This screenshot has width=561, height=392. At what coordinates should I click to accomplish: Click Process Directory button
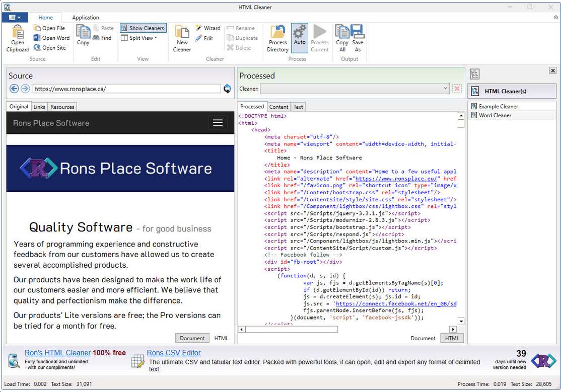tap(277, 39)
